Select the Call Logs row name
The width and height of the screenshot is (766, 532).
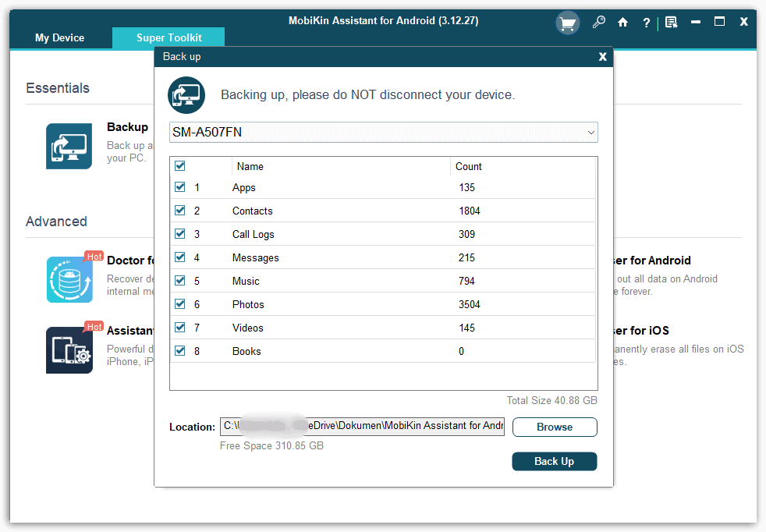253,235
